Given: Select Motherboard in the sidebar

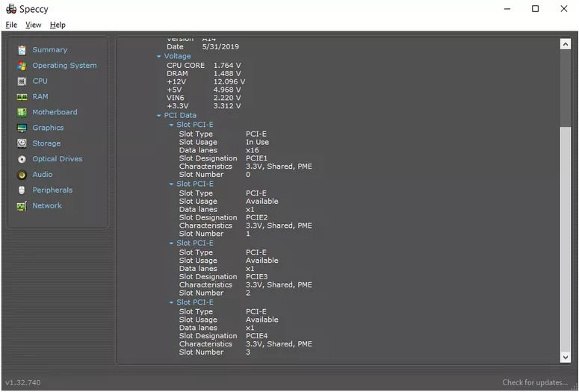Looking at the screenshot, I should tap(55, 112).
